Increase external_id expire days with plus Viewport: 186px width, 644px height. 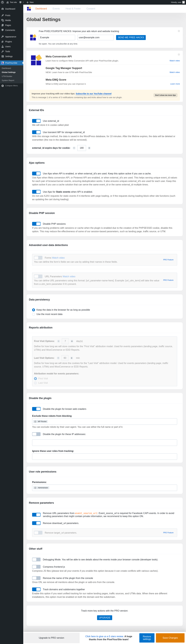coord(89,148)
